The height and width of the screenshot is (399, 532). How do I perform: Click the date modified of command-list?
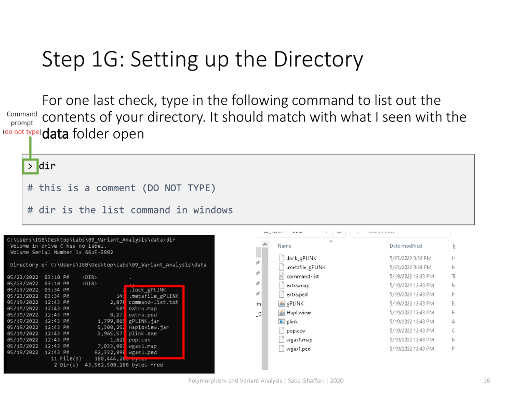pos(412,276)
